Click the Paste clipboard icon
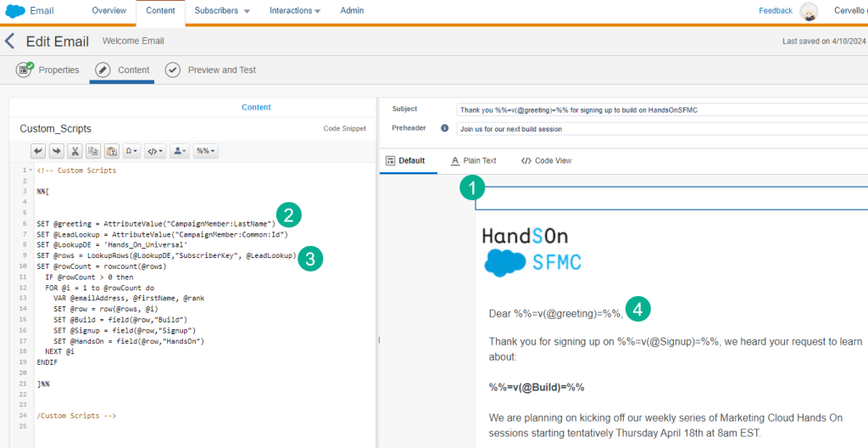The width and height of the screenshot is (868, 448). pos(111,151)
